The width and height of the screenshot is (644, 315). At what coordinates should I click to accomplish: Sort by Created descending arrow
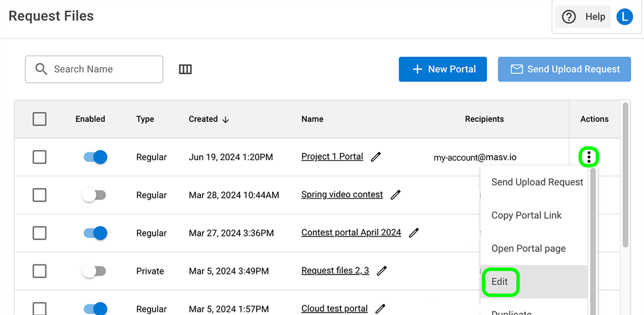[x=226, y=119]
